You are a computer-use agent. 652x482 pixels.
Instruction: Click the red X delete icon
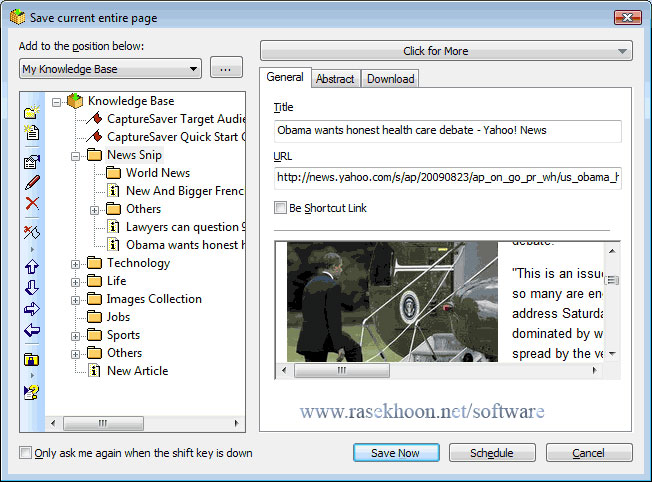[x=31, y=203]
